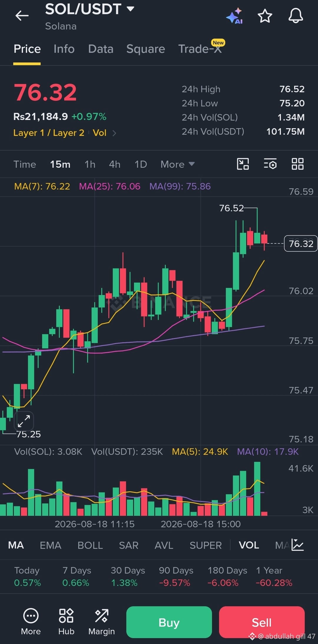This screenshot has height=644, width=318.
Task: Tap the 90 Days -9.57% performance
Action: click(x=176, y=577)
